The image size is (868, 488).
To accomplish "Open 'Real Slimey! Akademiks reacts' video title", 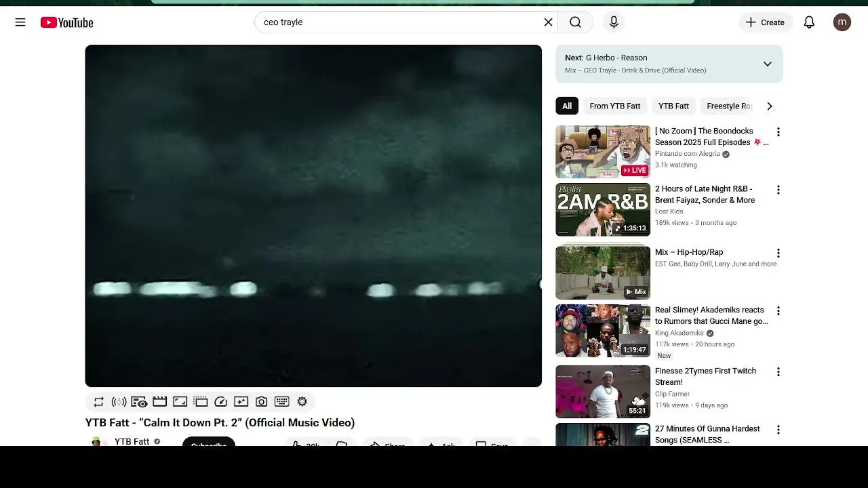I will [x=711, y=316].
